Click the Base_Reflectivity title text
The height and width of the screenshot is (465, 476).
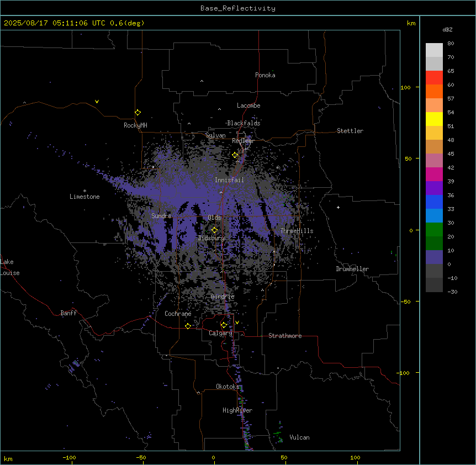tap(238, 8)
